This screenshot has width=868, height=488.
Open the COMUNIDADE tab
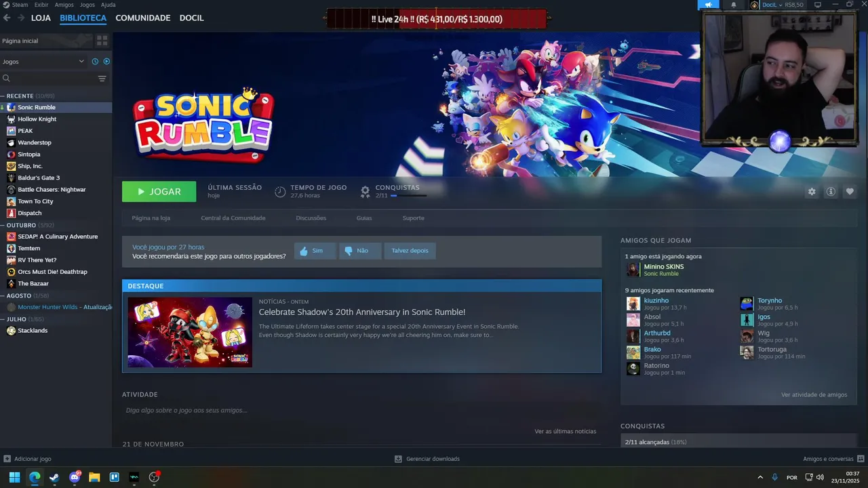pyautogui.click(x=142, y=18)
